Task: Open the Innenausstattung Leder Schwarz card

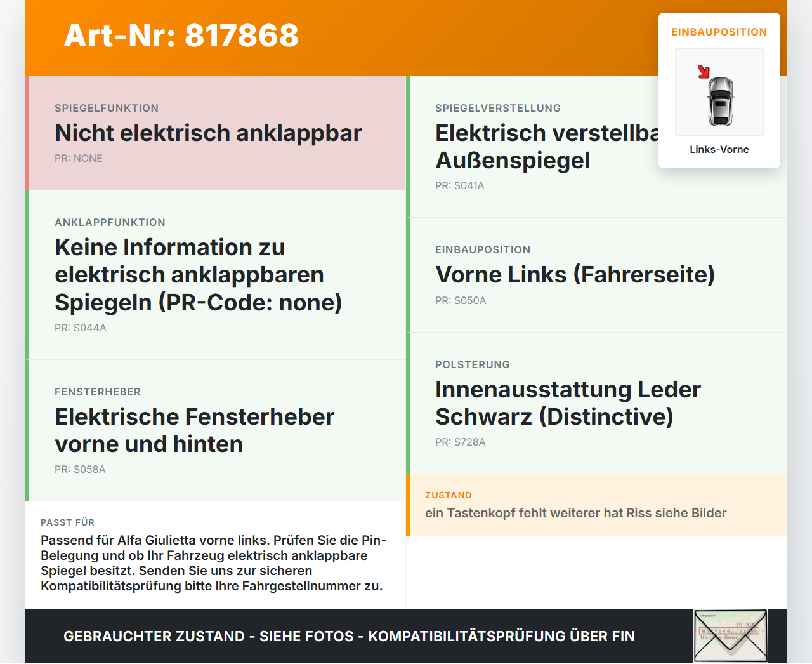Action: click(596, 403)
